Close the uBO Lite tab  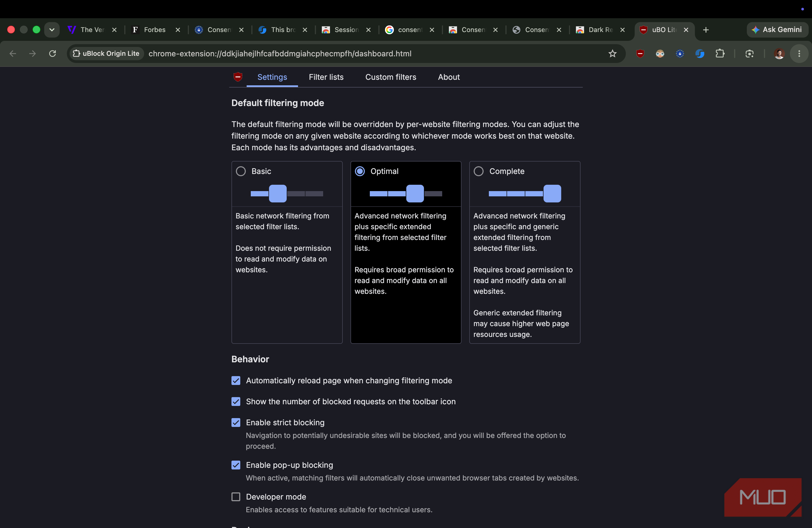pyautogui.click(x=686, y=30)
